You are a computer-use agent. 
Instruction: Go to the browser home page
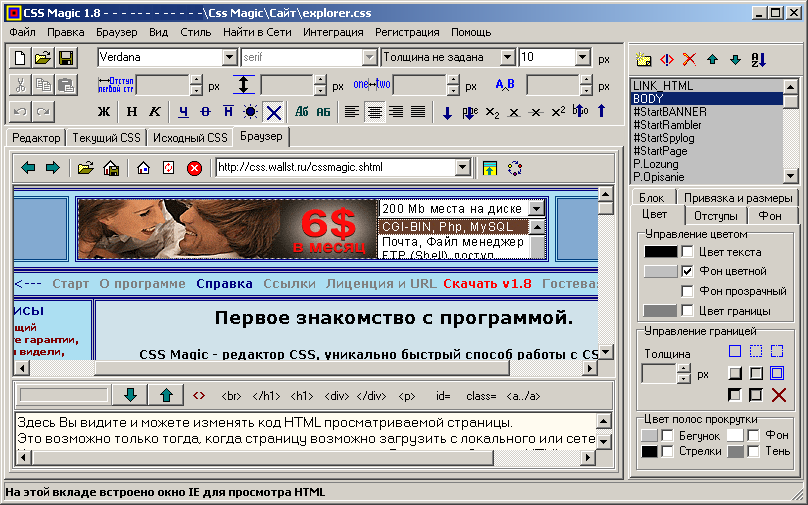click(x=143, y=168)
